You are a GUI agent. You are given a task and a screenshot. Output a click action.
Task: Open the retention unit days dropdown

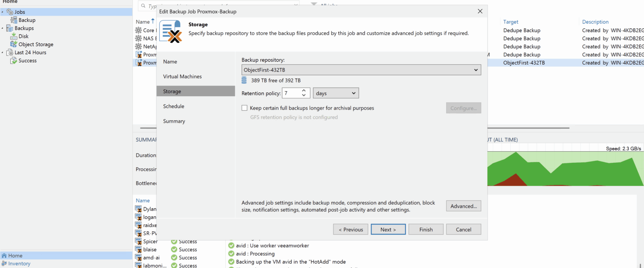[x=336, y=93]
